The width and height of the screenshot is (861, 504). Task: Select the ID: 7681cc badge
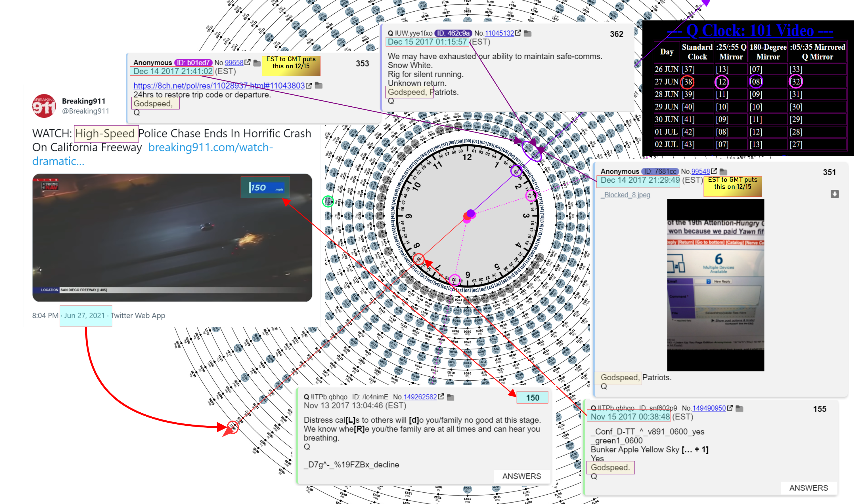tap(660, 171)
